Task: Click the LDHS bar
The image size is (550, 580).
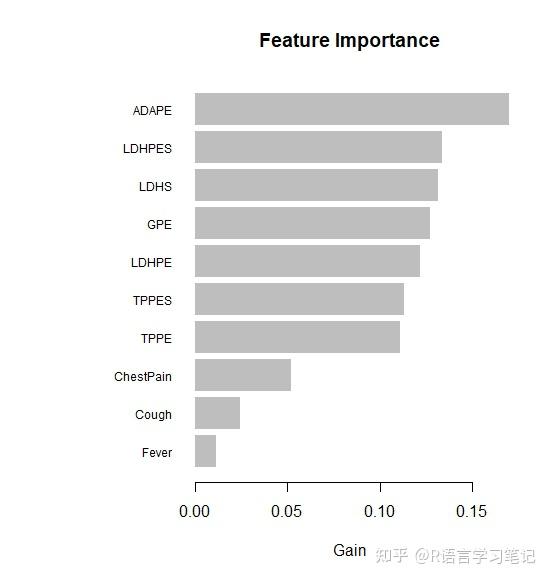Action: (x=316, y=185)
